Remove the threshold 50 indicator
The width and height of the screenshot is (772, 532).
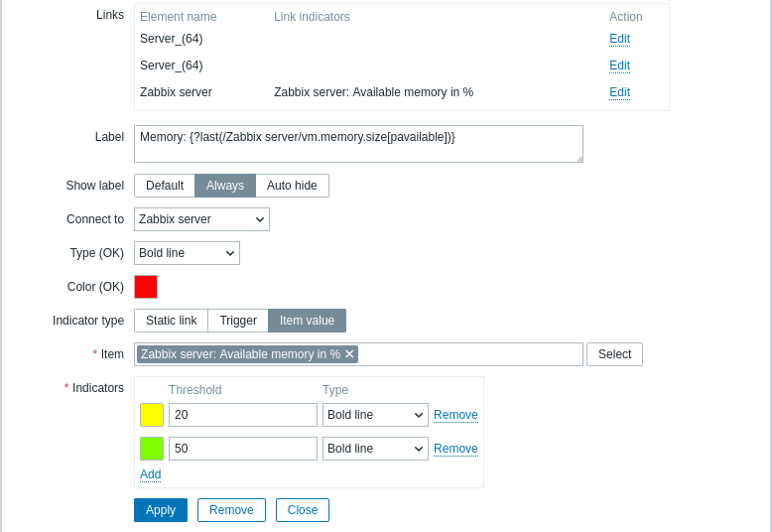455,449
